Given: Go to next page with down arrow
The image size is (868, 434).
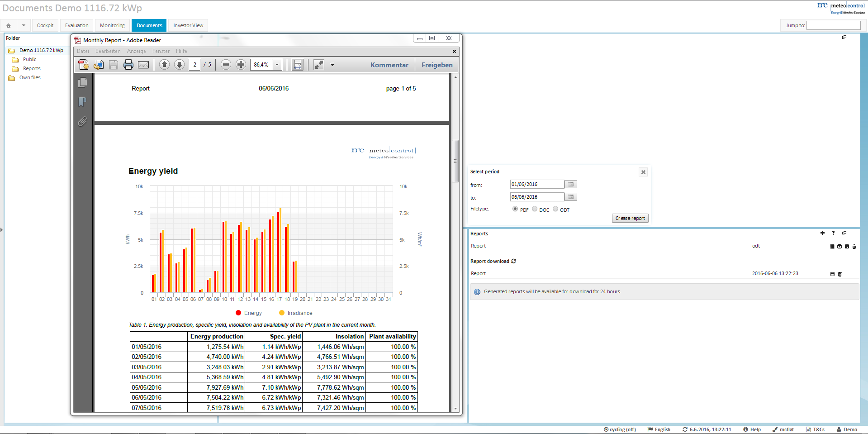Looking at the screenshot, I should click(180, 65).
